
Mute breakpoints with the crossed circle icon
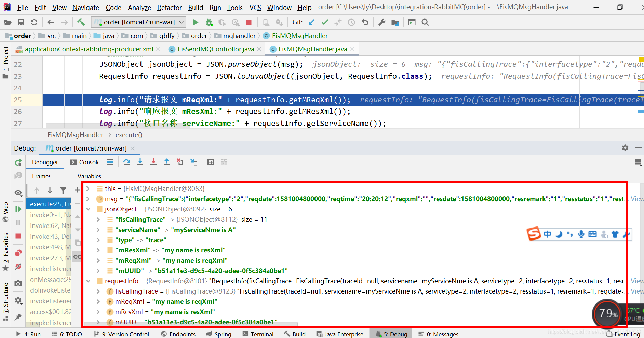coord(18,266)
